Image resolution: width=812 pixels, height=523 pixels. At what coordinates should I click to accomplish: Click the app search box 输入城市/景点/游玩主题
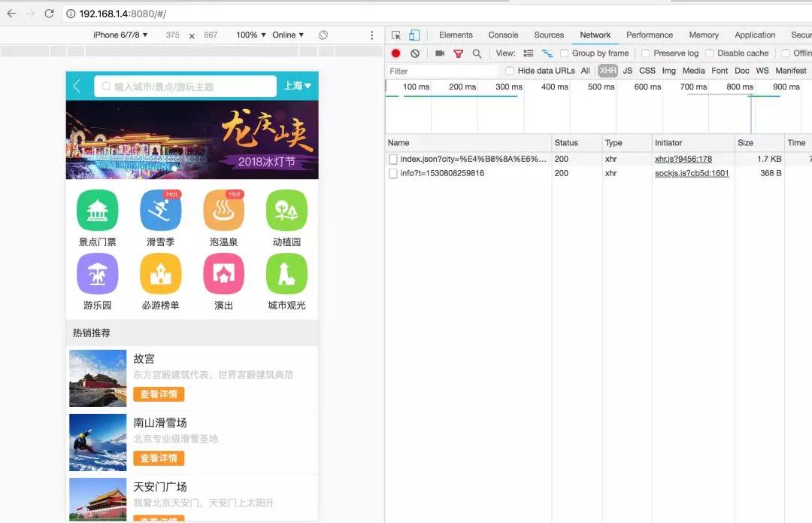pos(186,86)
